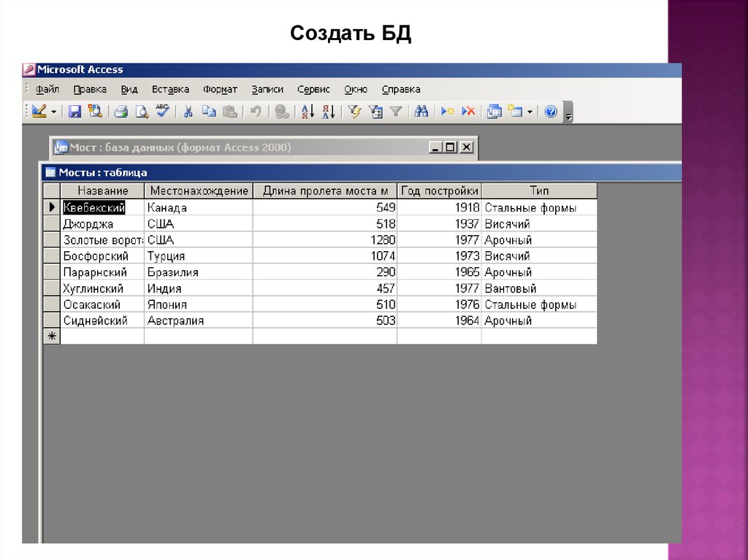
Task: Open the Вид menu
Action: coord(129,89)
